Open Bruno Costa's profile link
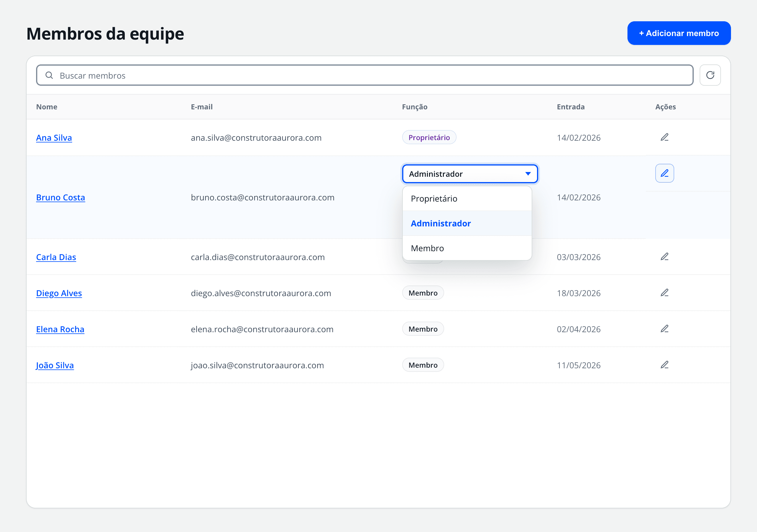Viewport: 757px width, 532px height. 61,197
